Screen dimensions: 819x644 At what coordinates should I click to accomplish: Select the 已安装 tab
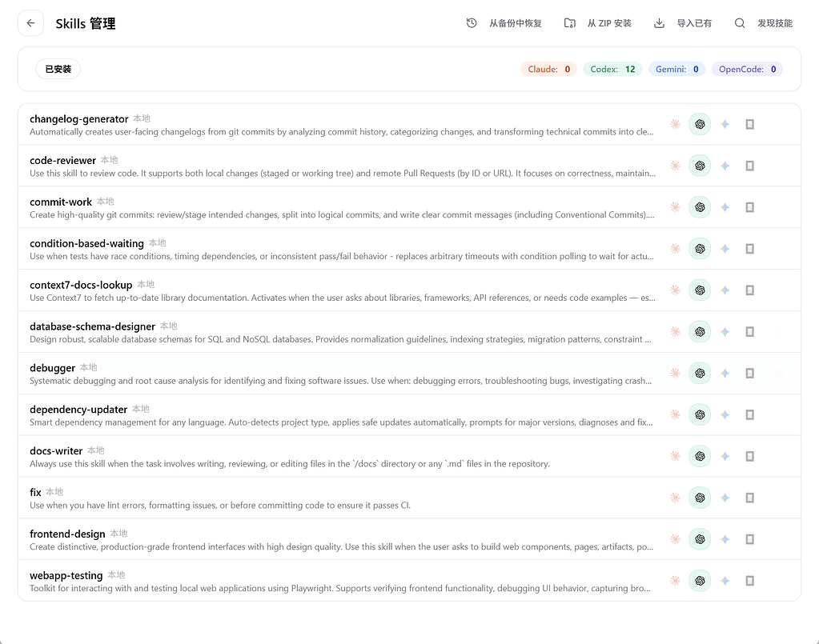pyautogui.click(x=58, y=69)
